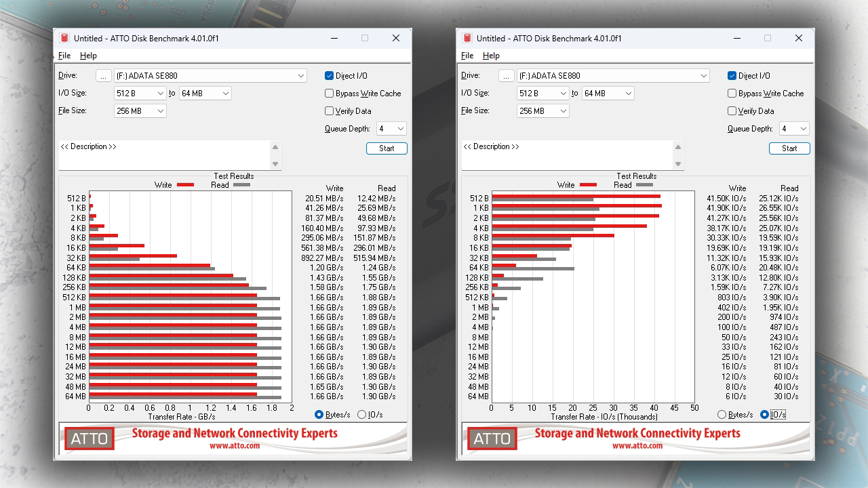Click '41.90K IO/s' write value in right window
868x488 pixels.
click(726, 209)
